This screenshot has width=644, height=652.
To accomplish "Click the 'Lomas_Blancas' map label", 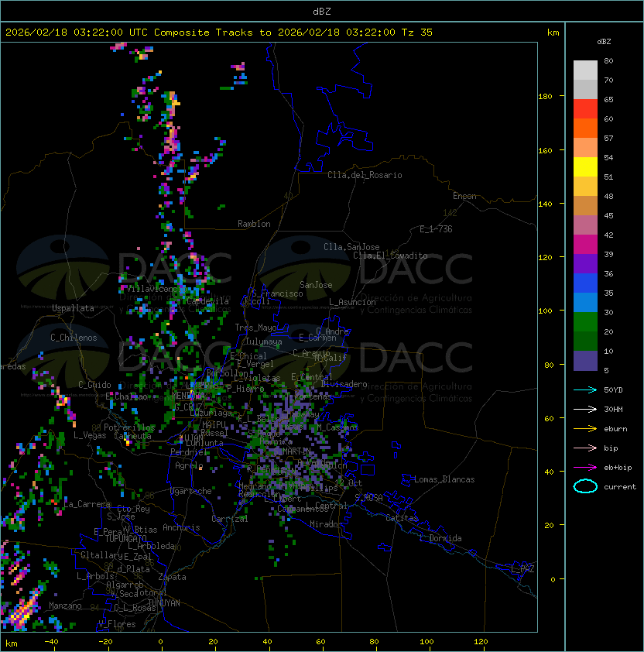I will point(444,479).
